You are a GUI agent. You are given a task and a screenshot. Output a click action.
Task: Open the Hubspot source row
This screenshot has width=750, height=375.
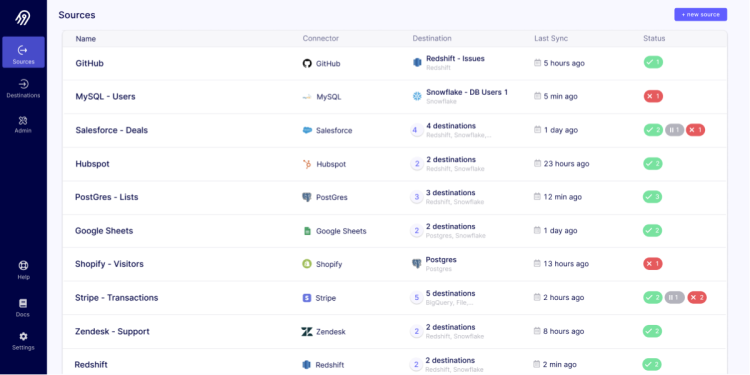coord(395,164)
